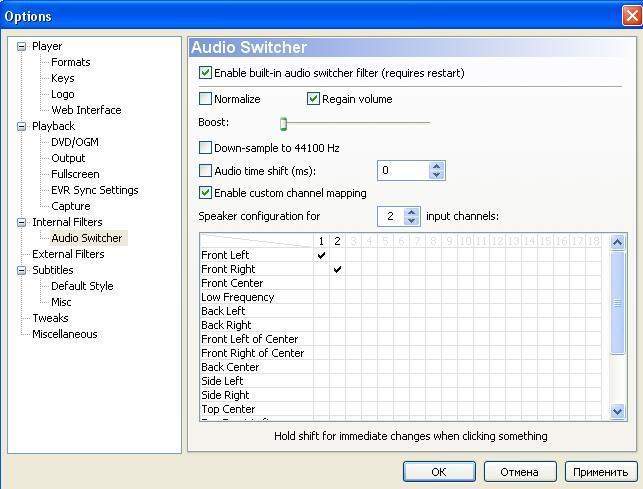643x489 pixels.
Task: Open the Keys settings page
Action: 63,78
